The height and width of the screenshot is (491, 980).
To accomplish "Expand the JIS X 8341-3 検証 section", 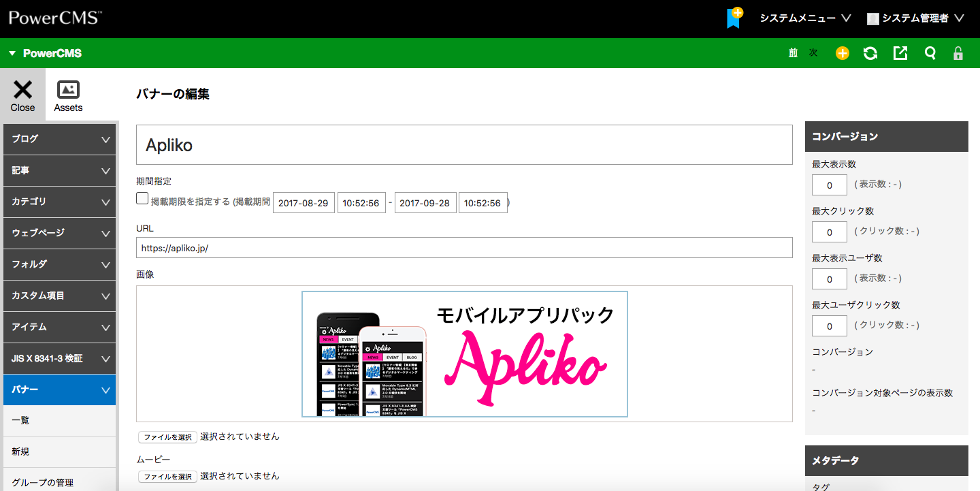I will pos(59,358).
